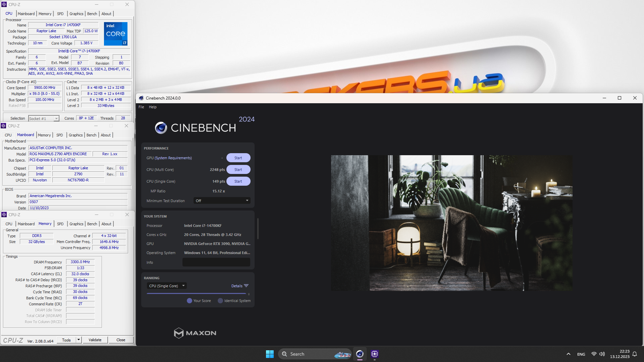This screenshot has height=362, width=644.
Task: Click the MP Ratio 15.12 x value
Action: 219,191
